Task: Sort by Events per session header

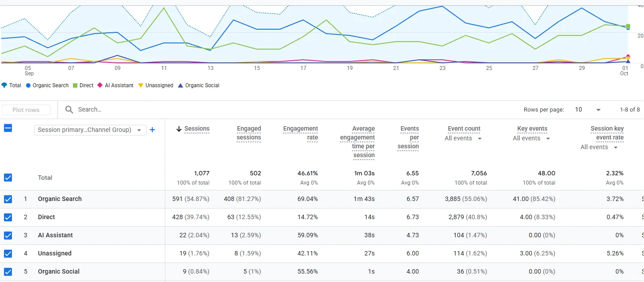Action: coord(408,137)
